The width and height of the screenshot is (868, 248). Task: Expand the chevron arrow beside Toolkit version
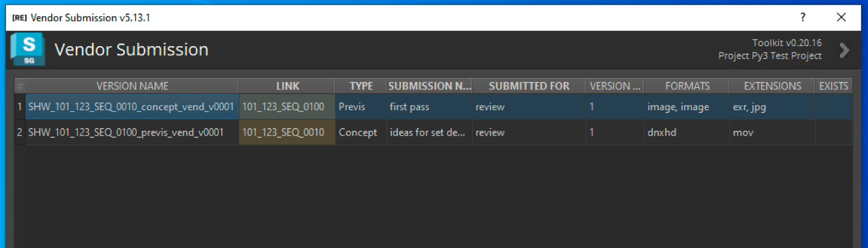pyautogui.click(x=844, y=50)
